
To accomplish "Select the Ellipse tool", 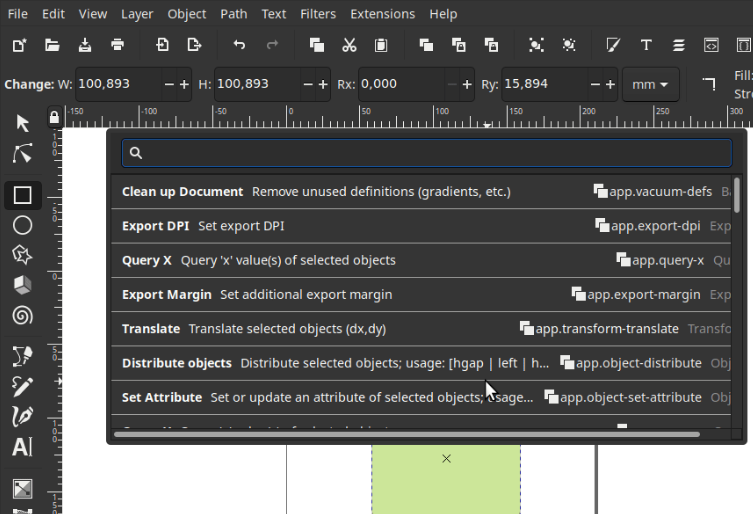I will coord(22,225).
